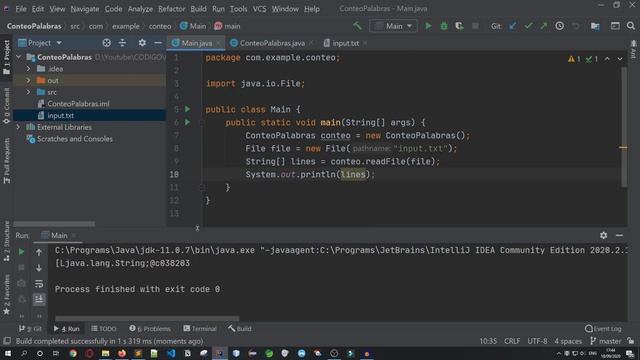Run with coverage icon in toolbar
This screenshot has height=360, width=640.
459,26
